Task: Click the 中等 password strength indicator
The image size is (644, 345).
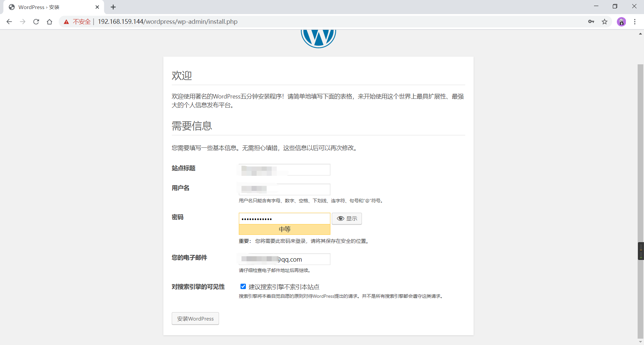Action: [x=284, y=229]
